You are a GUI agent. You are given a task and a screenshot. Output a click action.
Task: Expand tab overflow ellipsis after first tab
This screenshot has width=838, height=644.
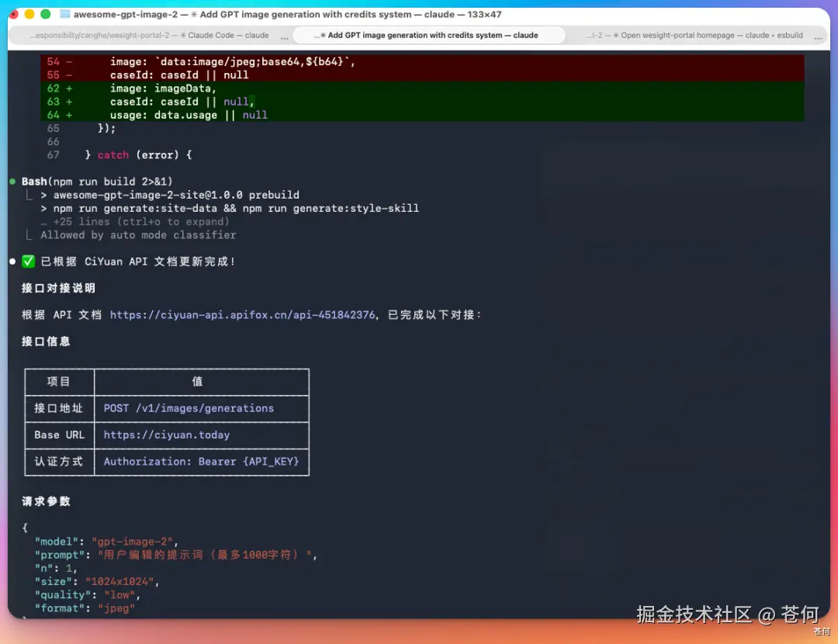284,36
